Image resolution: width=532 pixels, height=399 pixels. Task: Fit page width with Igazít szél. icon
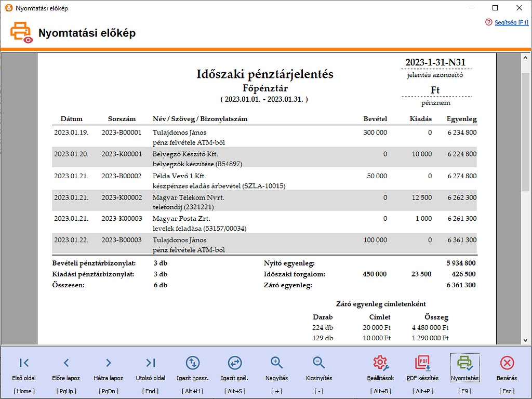tap(234, 363)
